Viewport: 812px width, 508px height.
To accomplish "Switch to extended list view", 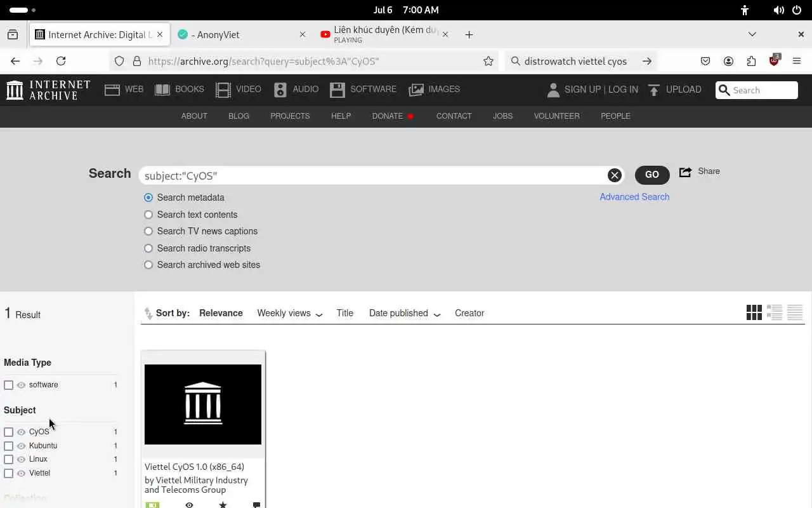I will point(775,312).
